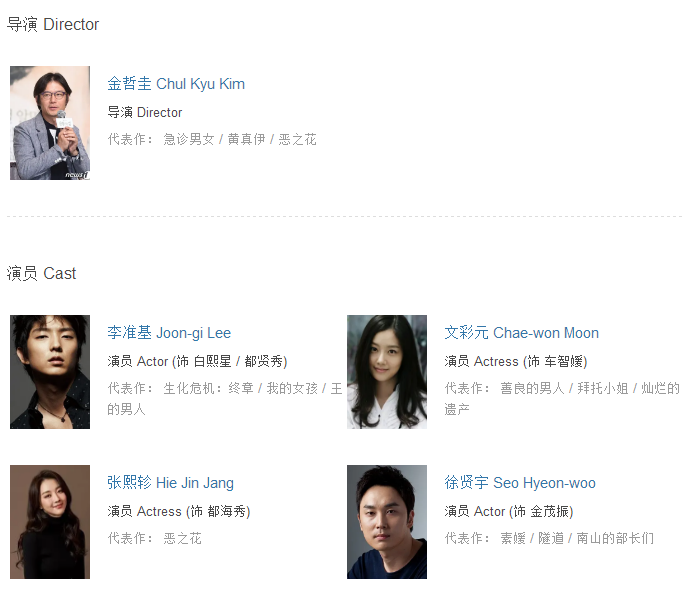Open the 徐贤宇 Seo Hyeon-woo name link
The width and height of the screenshot is (683, 596).
pyautogui.click(x=520, y=483)
